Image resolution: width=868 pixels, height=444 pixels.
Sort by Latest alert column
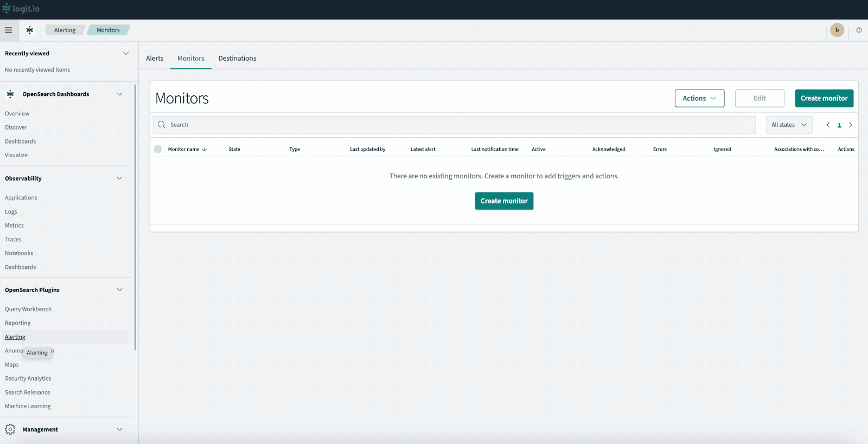pos(423,149)
